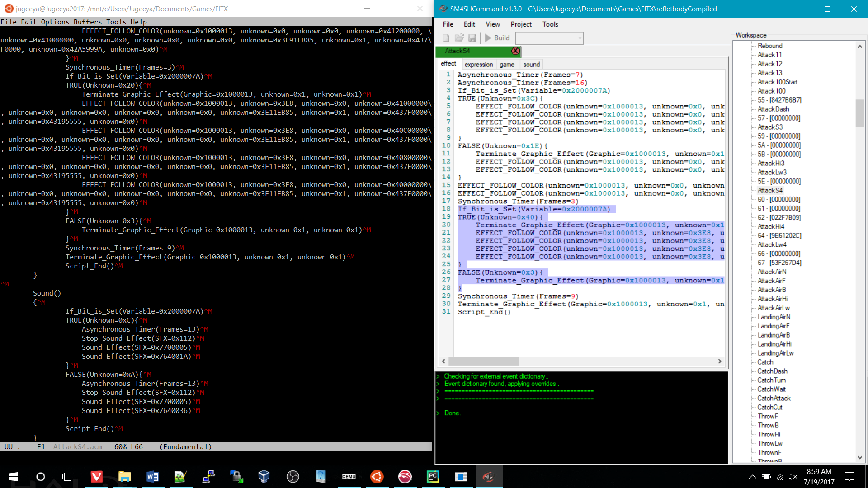
Task: Open the Emacs File menu
Action: pyautogui.click(x=9, y=22)
